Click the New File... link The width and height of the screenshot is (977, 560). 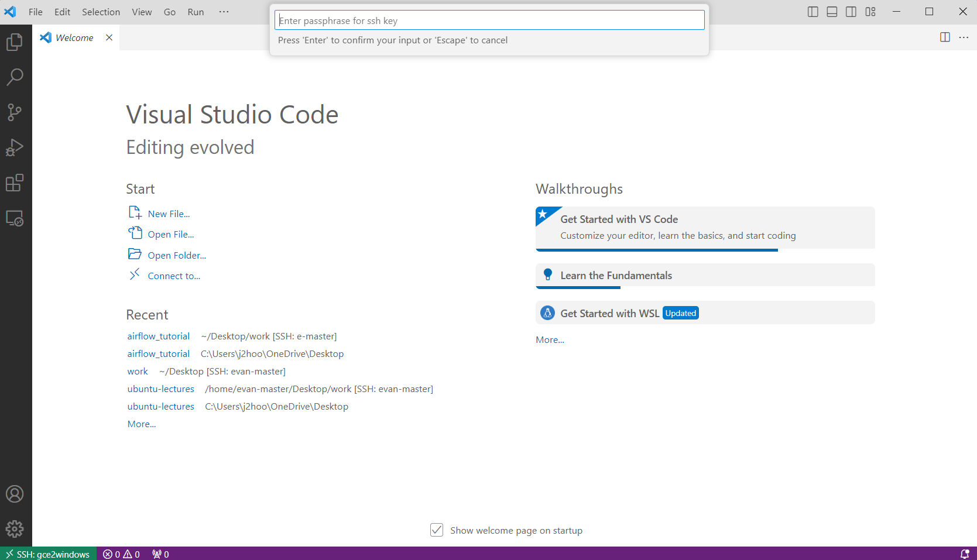coord(169,214)
